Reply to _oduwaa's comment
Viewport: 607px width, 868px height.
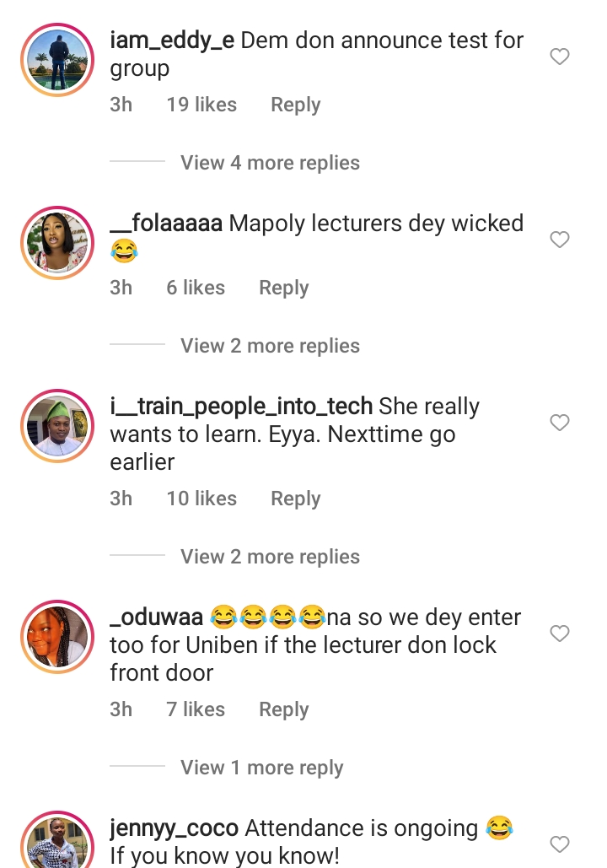pyautogui.click(x=284, y=709)
